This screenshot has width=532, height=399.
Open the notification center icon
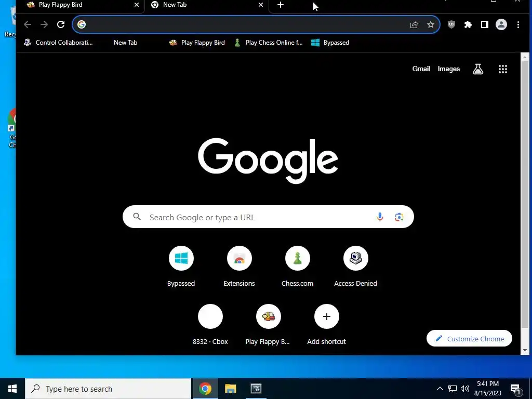(516, 389)
